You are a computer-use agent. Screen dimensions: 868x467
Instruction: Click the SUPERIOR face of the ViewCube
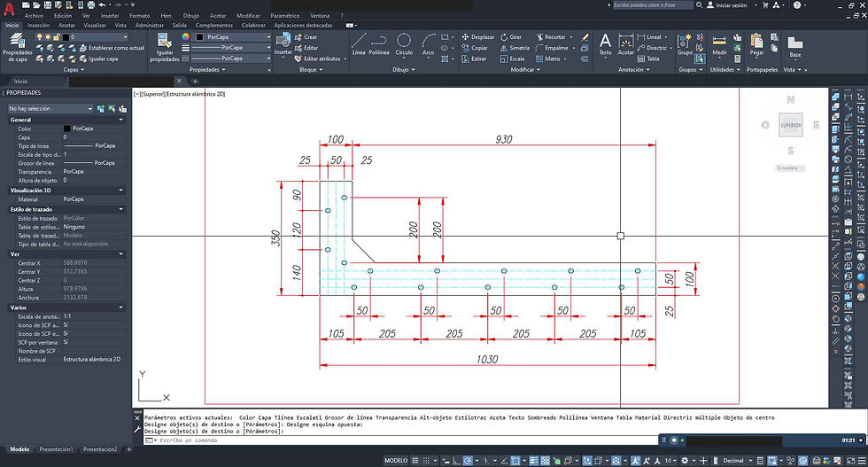tap(790, 125)
